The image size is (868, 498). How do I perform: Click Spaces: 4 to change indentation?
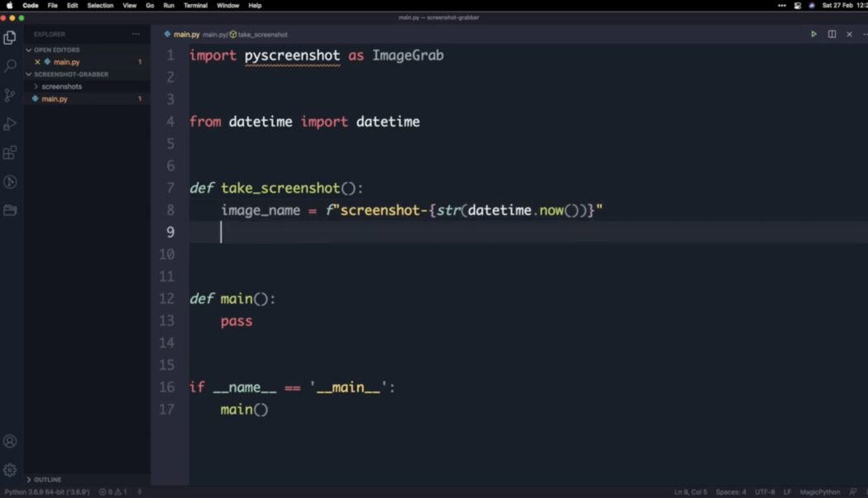tap(731, 491)
